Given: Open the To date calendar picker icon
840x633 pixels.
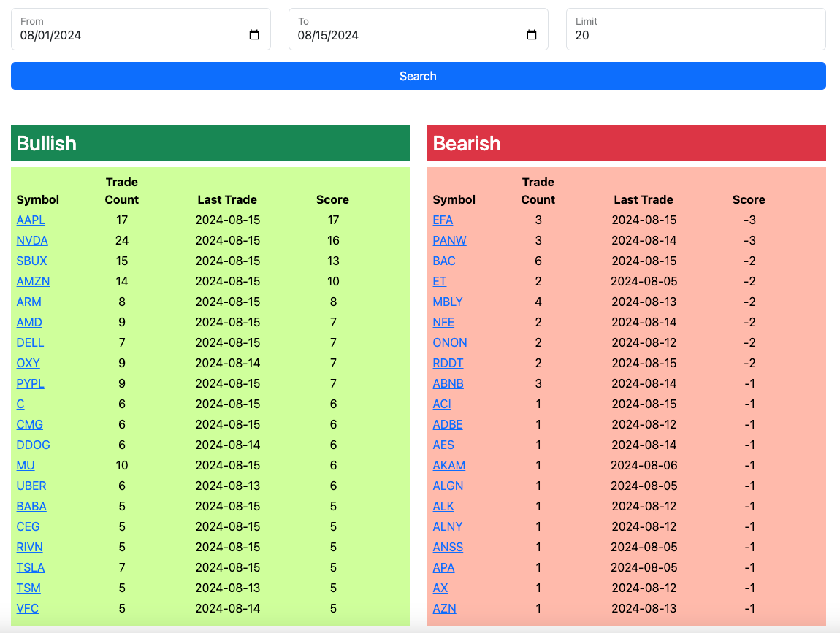Looking at the screenshot, I should pyautogui.click(x=532, y=35).
